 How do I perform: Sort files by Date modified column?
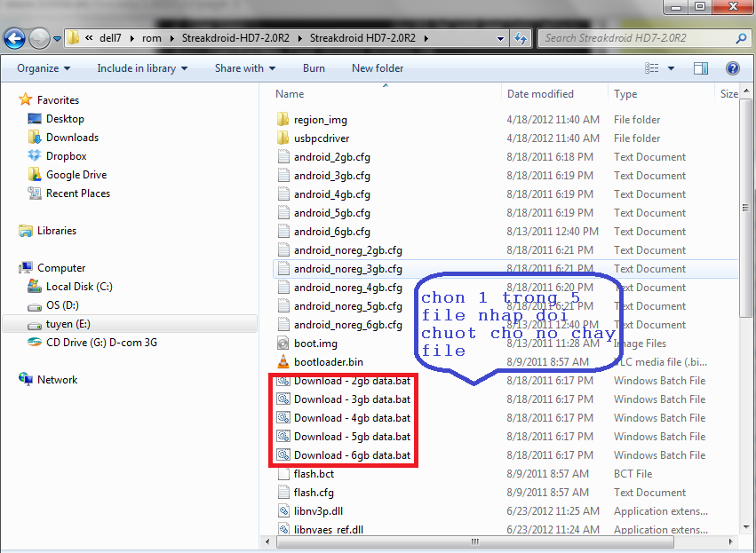tap(540, 94)
